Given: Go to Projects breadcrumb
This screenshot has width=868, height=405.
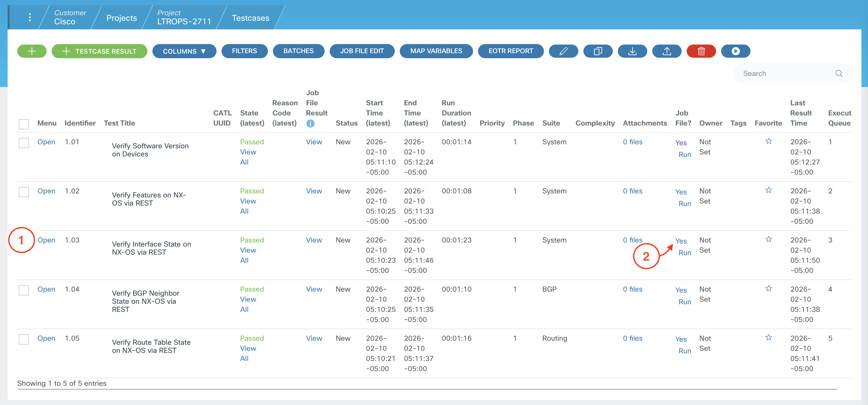Looking at the screenshot, I should [x=121, y=18].
